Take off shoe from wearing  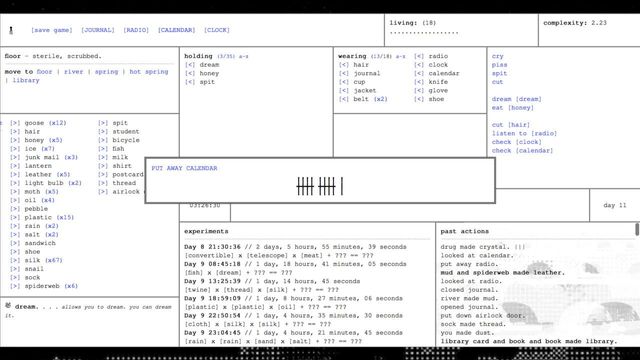click(x=418, y=99)
